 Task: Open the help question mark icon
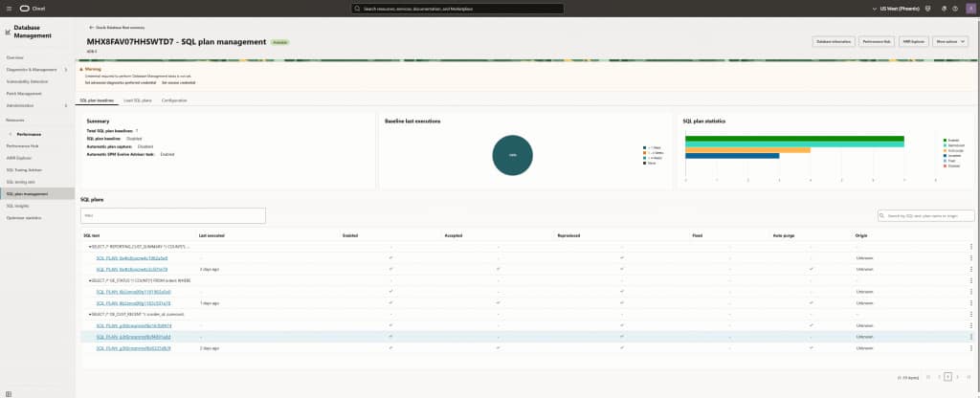click(x=955, y=9)
